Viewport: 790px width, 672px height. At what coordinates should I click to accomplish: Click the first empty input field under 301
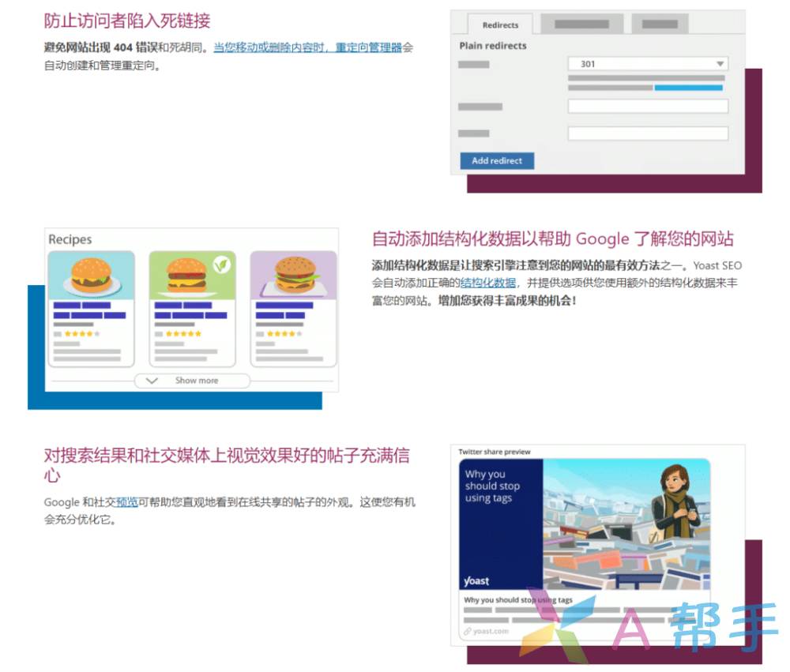[x=647, y=107]
